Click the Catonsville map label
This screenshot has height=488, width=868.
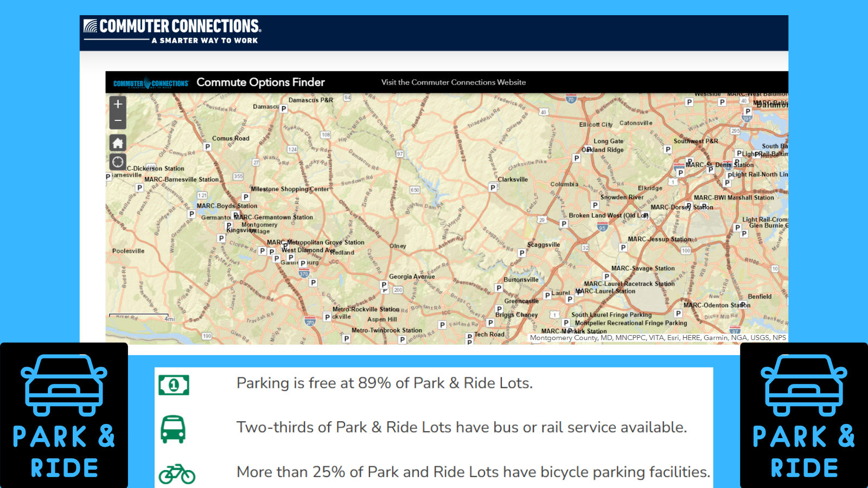[636, 123]
